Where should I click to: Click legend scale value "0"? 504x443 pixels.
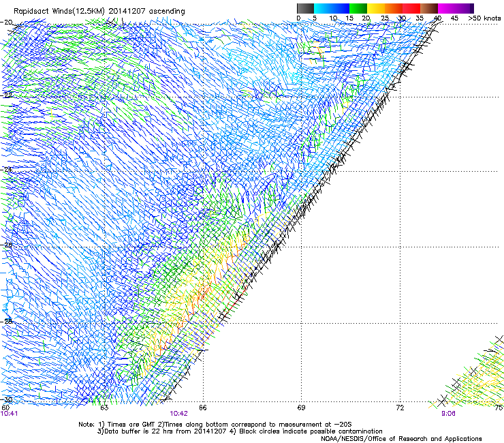[x=298, y=18]
